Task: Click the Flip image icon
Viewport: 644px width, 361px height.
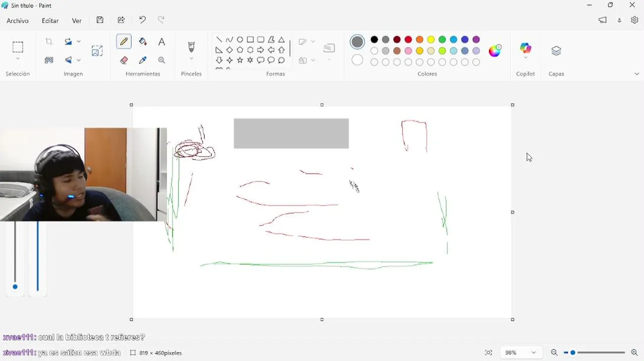Action: click(68, 60)
